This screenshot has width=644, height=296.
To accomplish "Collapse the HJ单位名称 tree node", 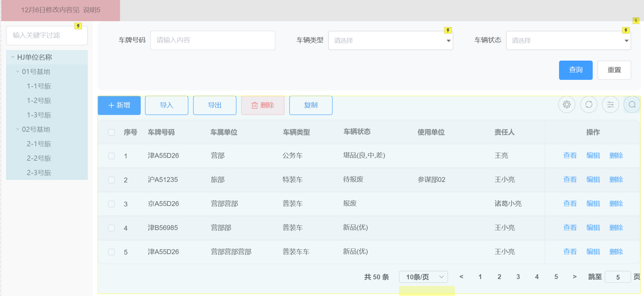I will click(x=13, y=57).
